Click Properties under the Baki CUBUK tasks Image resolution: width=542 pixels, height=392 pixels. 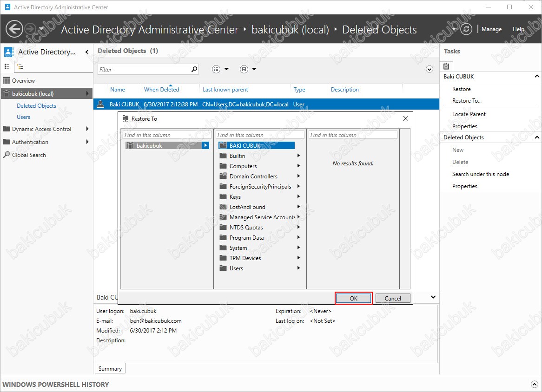tap(464, 126)
